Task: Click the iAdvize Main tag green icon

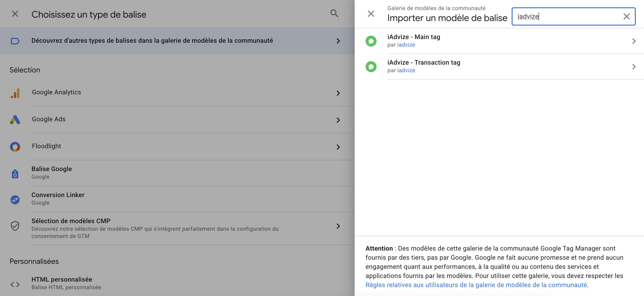Action: pyautogui.click(x=371, y=41)
